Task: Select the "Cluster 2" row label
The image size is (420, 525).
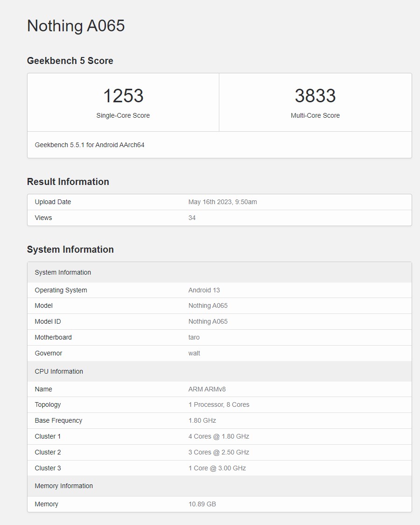Action: 48,452
